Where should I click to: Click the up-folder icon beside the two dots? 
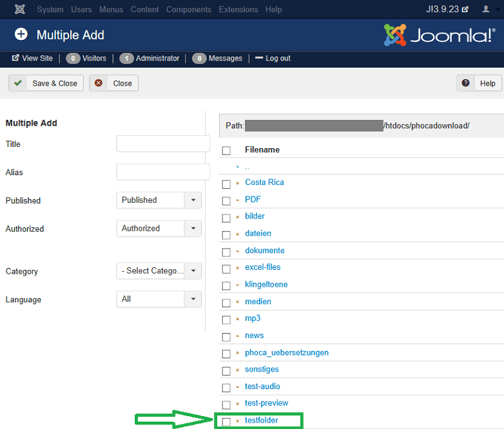pos(238,166)
